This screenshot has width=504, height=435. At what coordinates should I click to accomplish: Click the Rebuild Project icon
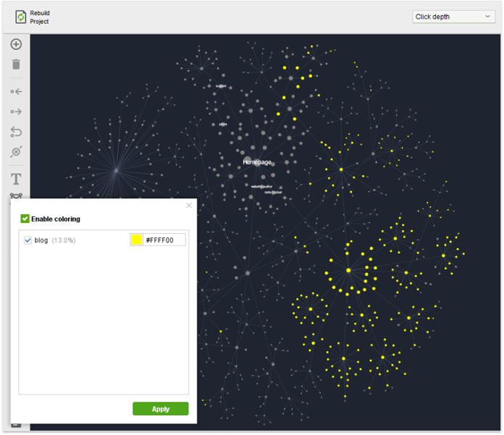(x=21, y=17)
